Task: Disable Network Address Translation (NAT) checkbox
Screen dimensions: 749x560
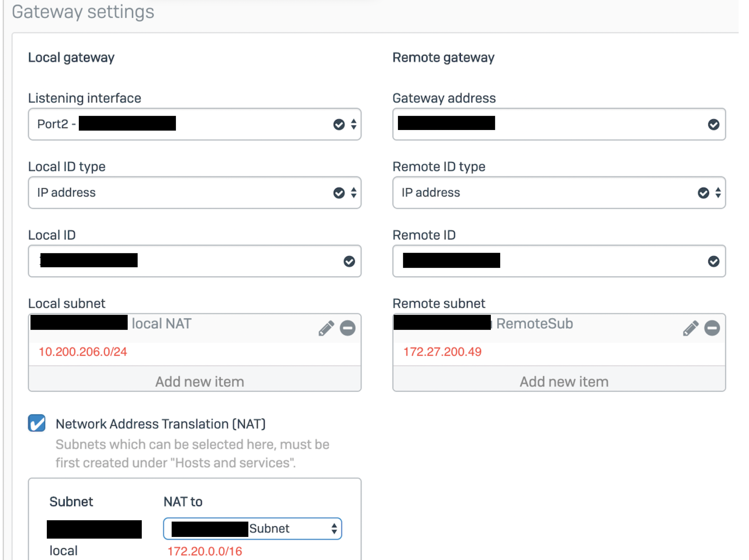Action: (x=37, y=423)
